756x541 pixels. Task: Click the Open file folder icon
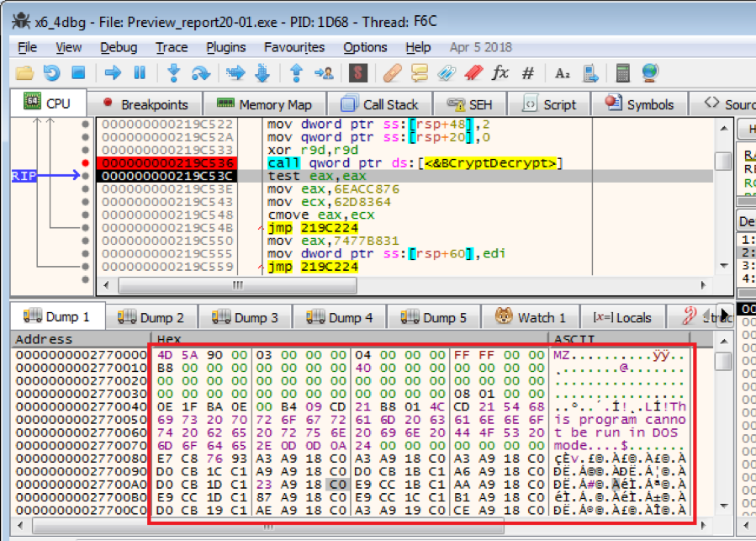coord(25,73)
